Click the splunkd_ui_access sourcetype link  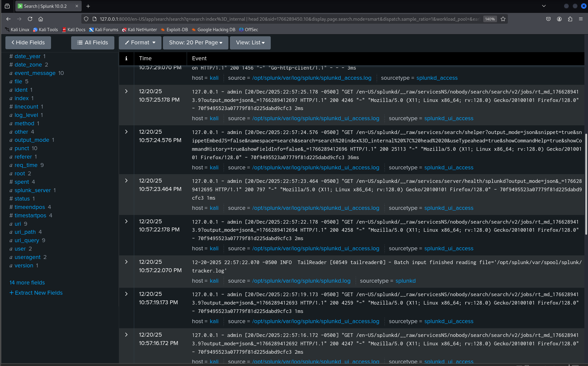click(449, 118)
